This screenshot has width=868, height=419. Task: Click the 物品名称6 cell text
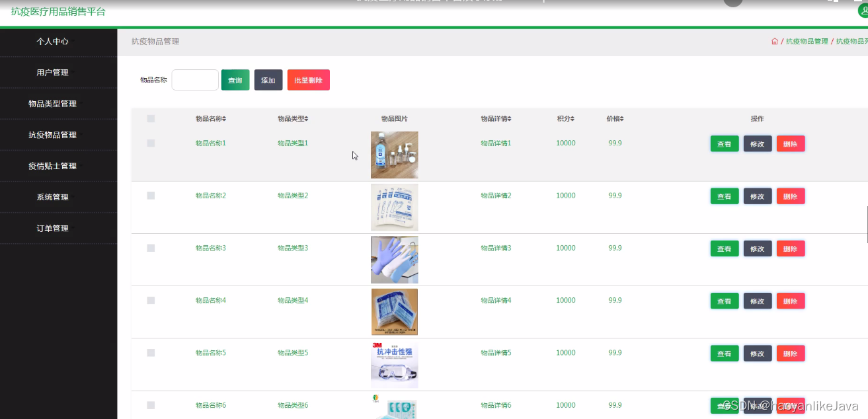click(x=211, y=405)
